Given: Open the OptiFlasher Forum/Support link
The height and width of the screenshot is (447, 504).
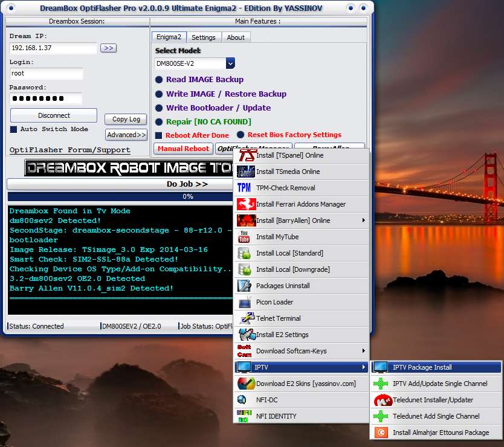Looking at the screenshot, I should 69,150.
